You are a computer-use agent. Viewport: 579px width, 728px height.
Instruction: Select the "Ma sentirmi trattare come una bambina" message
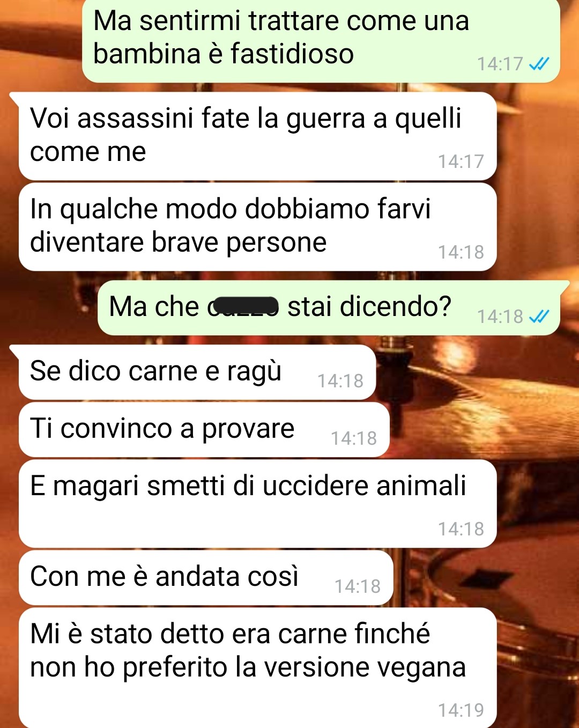pos(321,40)
